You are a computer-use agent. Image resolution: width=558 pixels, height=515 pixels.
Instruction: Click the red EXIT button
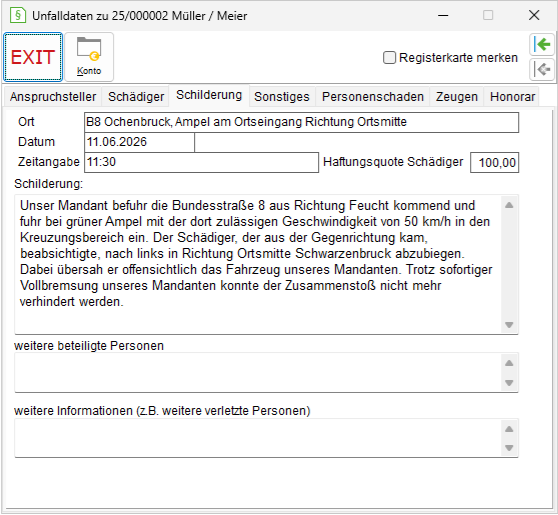(x=33, y=57)
